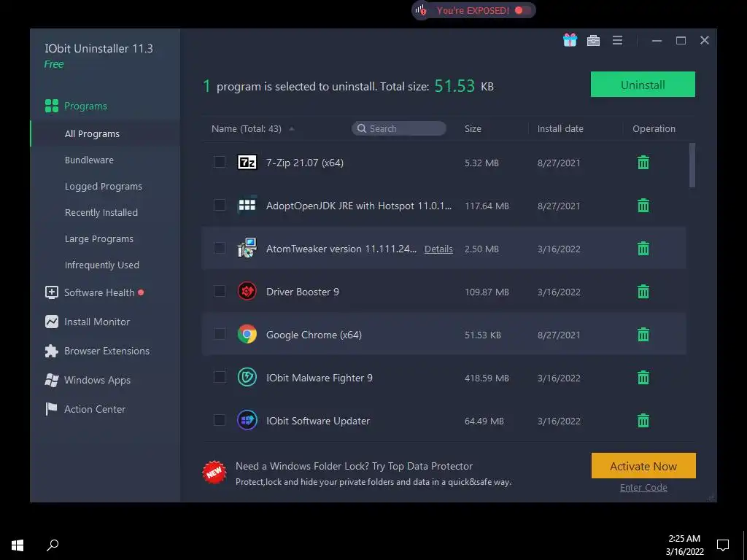Open Windows Apps section
The height and width of the screenshot is (560, 747).
97,380
